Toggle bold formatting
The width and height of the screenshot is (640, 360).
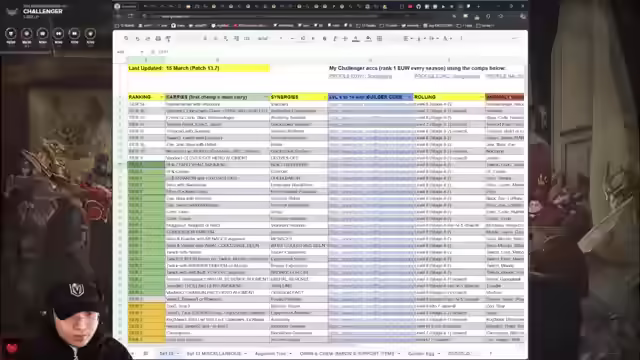point(324,38)
